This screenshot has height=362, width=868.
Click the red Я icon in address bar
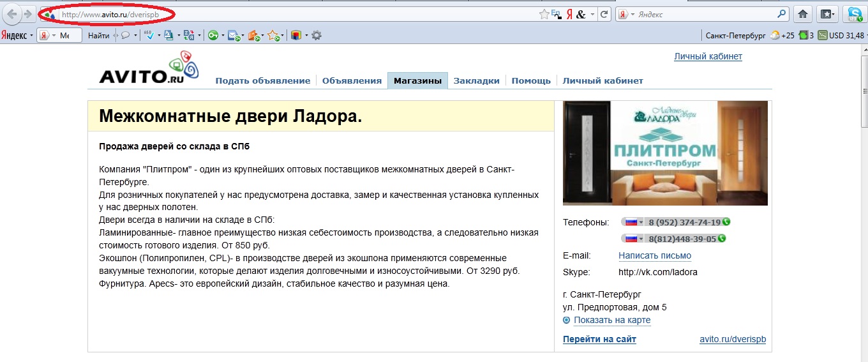pos(569,14)
